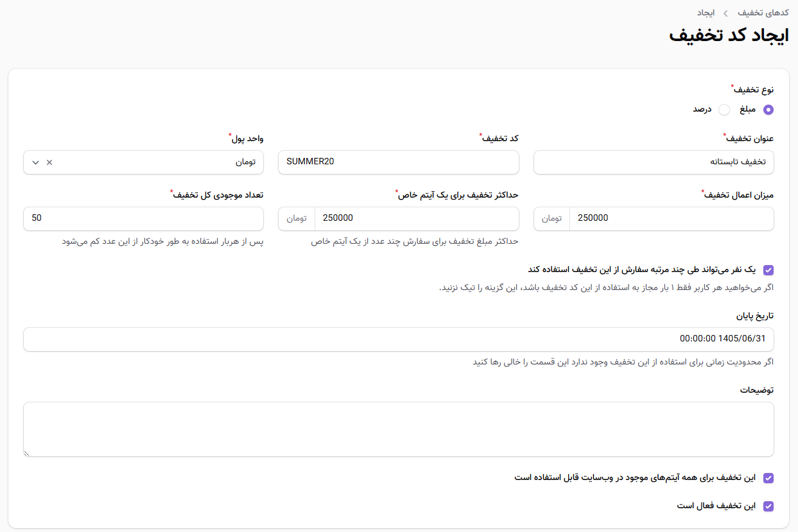Click the تومان suffix of حداکثر تخفیف field

[297, 218]
